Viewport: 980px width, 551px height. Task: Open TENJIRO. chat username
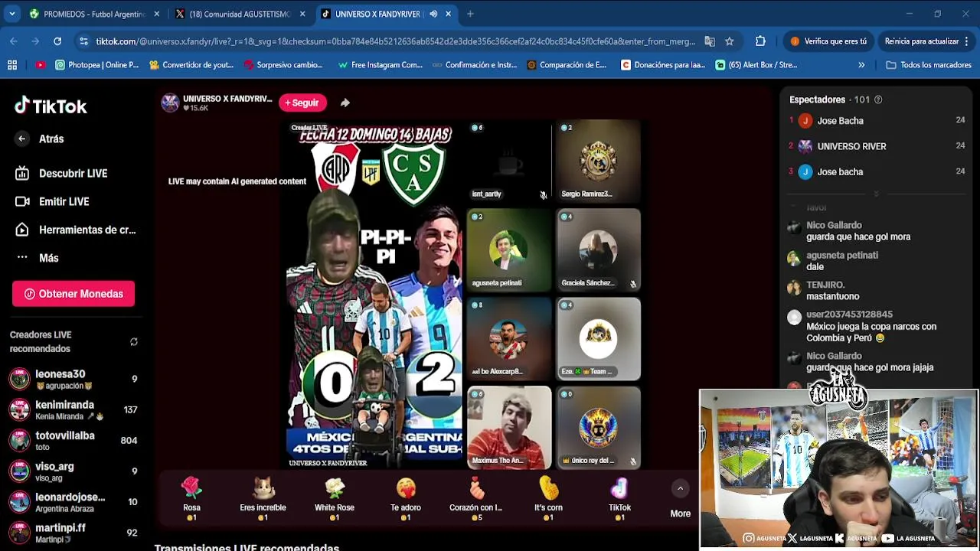coord(825,285)
